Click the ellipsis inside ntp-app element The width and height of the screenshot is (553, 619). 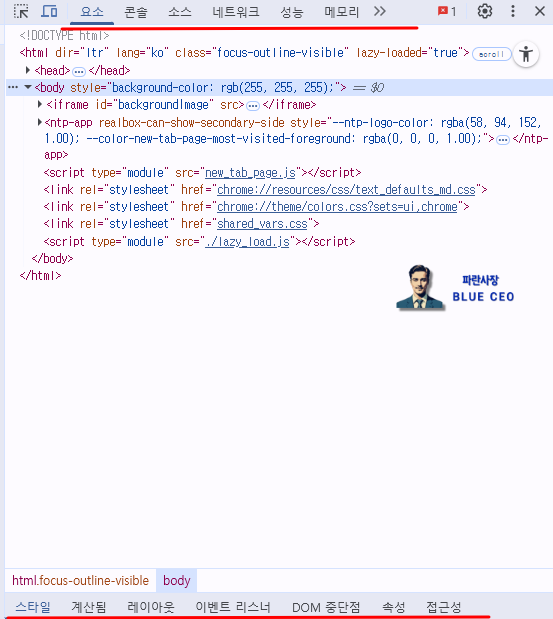(x=502, y=140)
